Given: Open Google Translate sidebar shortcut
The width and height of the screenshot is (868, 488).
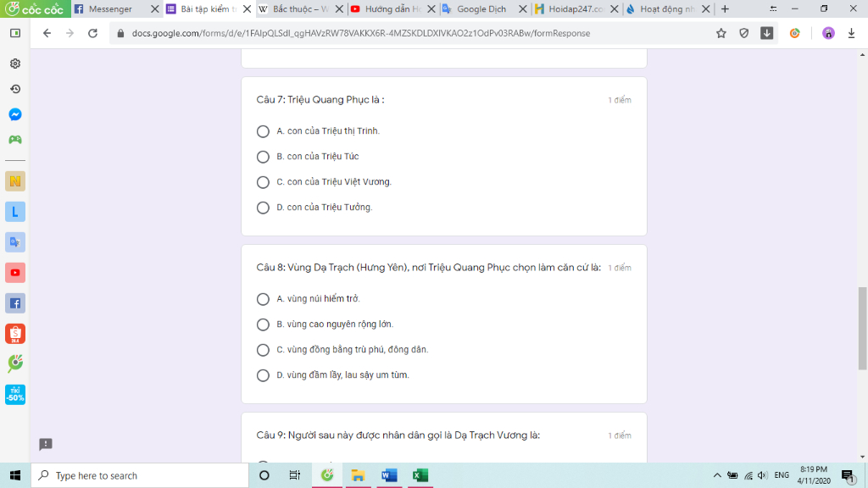Looking at the screenshot, I should 15,241.
